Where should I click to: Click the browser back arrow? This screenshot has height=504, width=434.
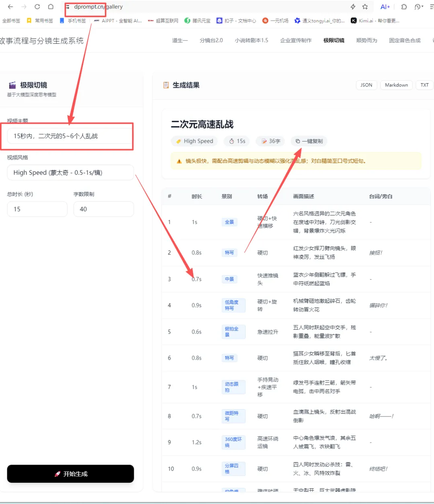(10, 7)
